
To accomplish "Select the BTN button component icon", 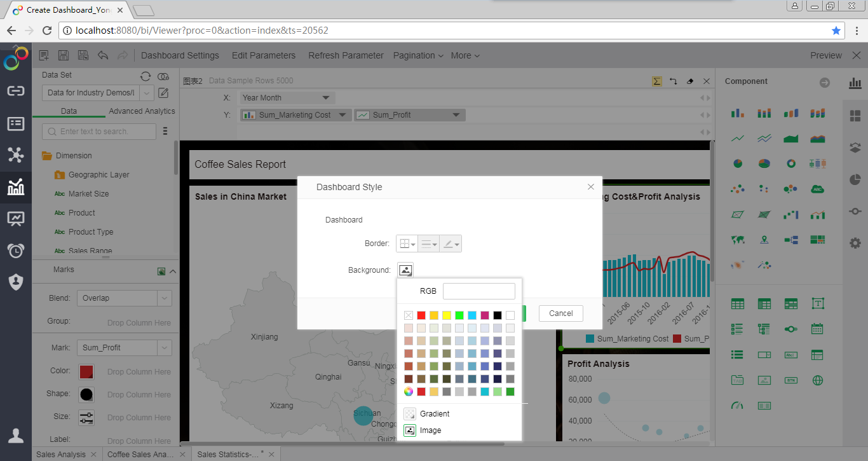I will tap(791, 380).
